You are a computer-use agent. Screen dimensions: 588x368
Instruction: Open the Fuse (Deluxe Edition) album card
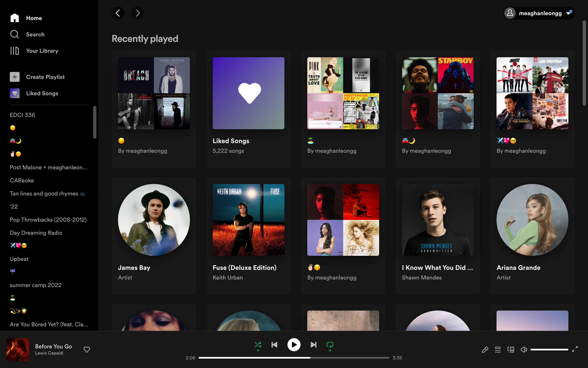point(248,236)
